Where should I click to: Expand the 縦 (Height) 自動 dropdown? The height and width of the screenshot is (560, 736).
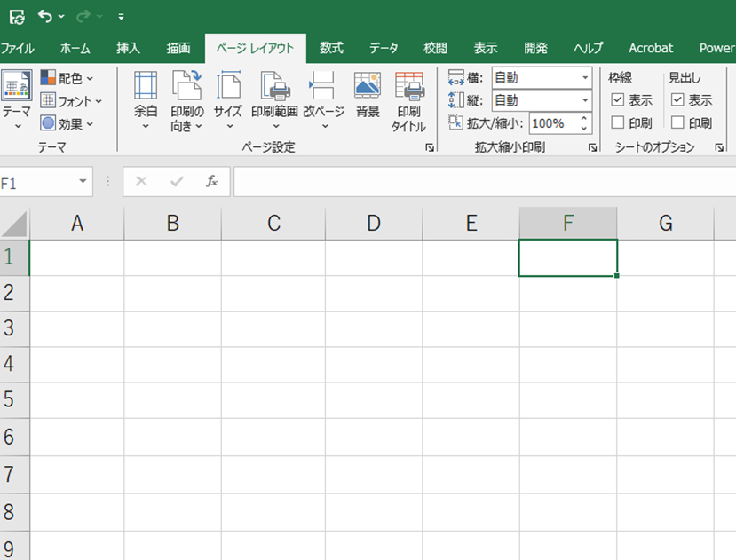click(x=585, y=101)
